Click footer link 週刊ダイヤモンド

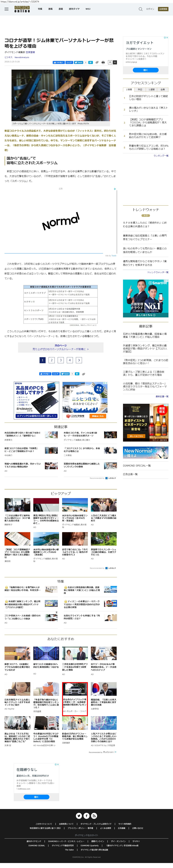tap(34, 841)
